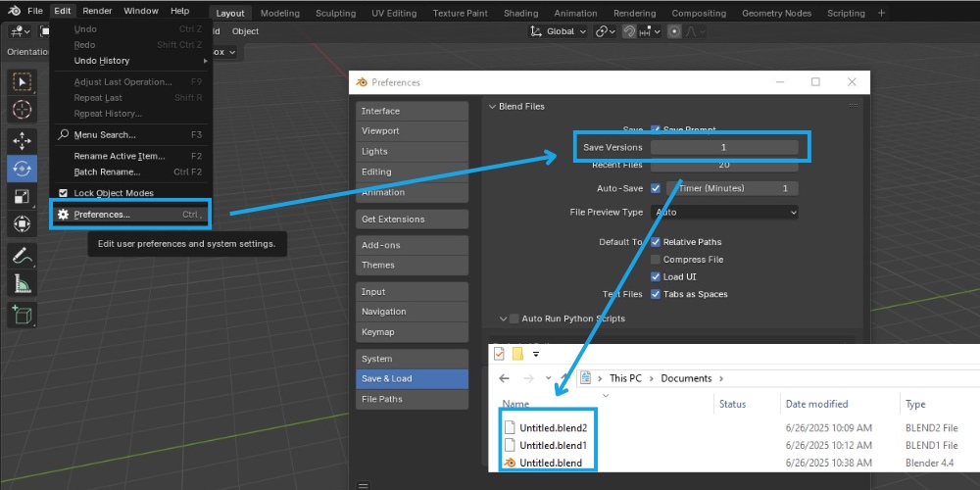Viewport: 980px width, 490px height.
Task: Select the Select Box tool
Action: coord(22,81)
